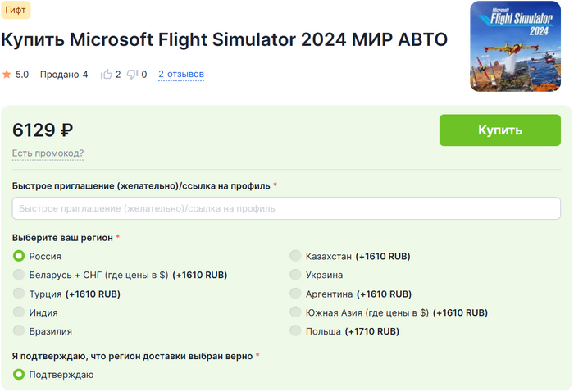Click the thumbs-up like icon
574x392 pixels.
(x=106, y=75)
